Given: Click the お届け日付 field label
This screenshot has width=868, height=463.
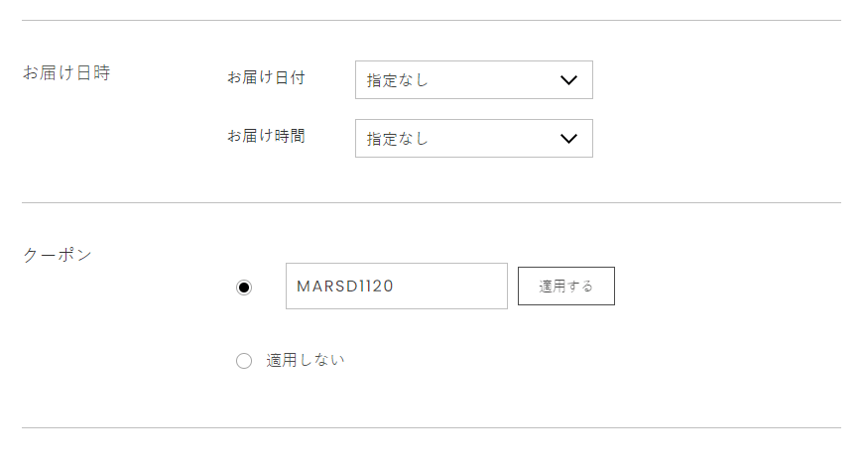Looking at the screenshot, I should click(x=266, y=77).
